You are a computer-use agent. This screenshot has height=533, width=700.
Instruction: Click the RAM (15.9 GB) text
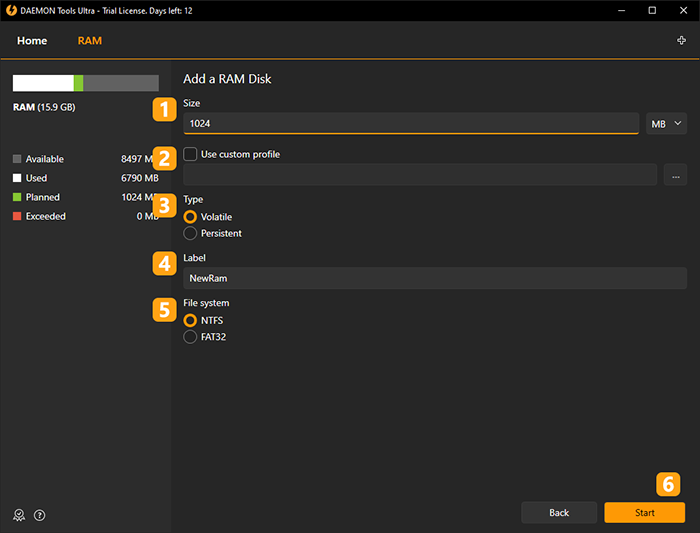(44, 107)
